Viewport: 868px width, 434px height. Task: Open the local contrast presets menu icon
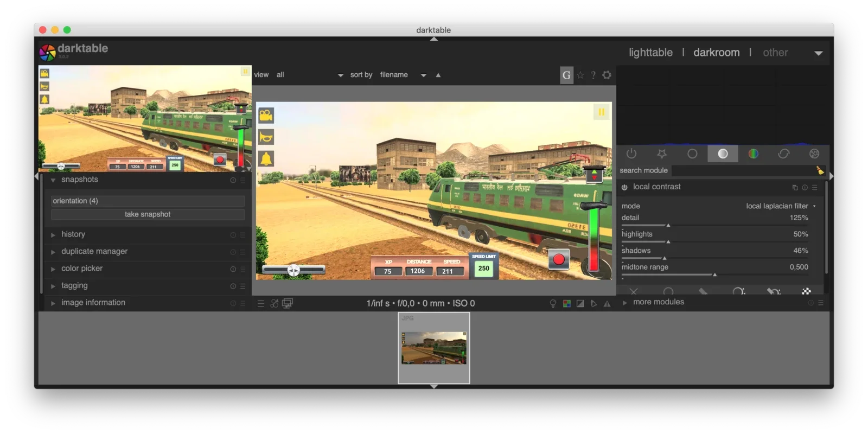(814, 187)
